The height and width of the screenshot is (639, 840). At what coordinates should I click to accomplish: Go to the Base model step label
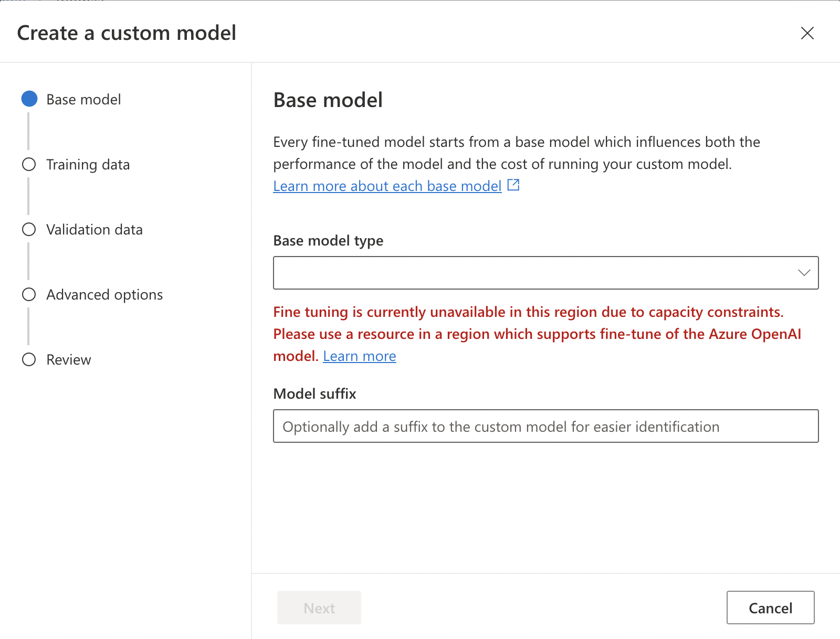pos(83,99)
